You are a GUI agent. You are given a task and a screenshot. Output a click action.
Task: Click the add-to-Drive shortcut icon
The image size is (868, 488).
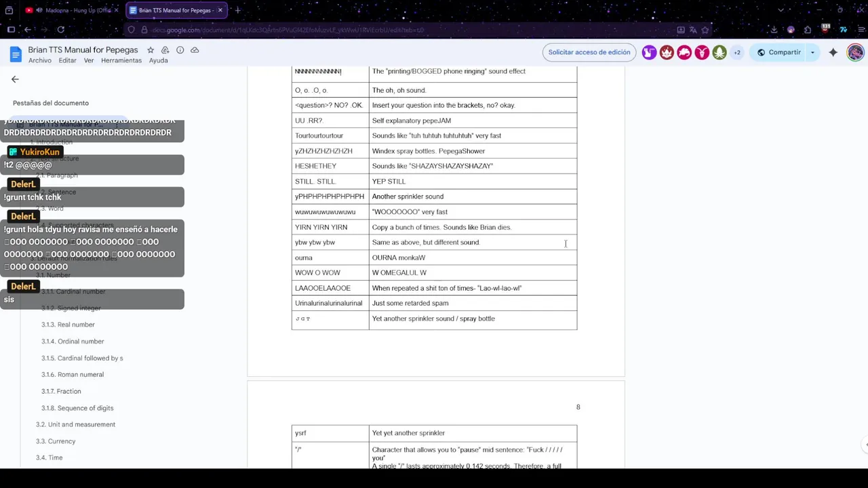pos(165,50)
